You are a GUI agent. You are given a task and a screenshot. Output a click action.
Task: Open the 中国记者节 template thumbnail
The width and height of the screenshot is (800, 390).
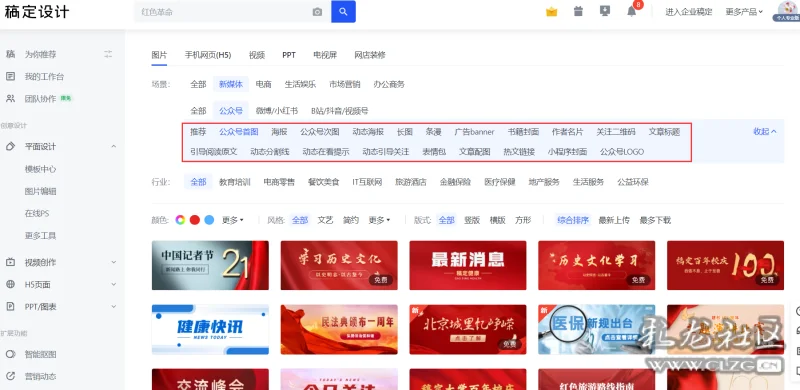pos(210,265)
